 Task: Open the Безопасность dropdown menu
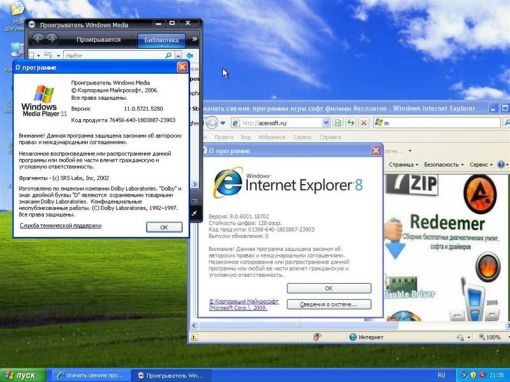click(444, 165)
